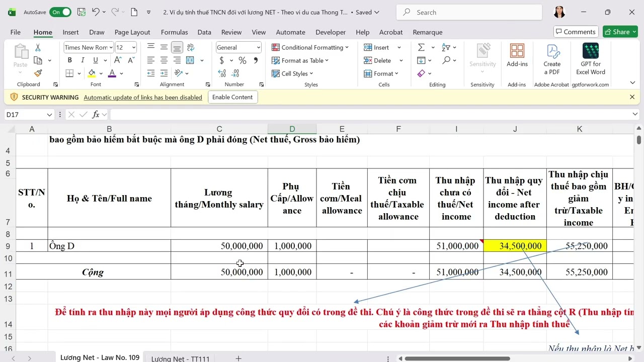The width and height of the screenshot is (644, 362).
Task: Click the Insert cells button
Action: 377,47
